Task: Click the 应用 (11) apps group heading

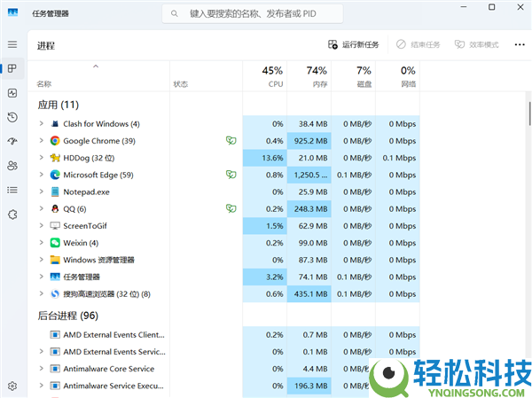Action: tap(58, 105)
